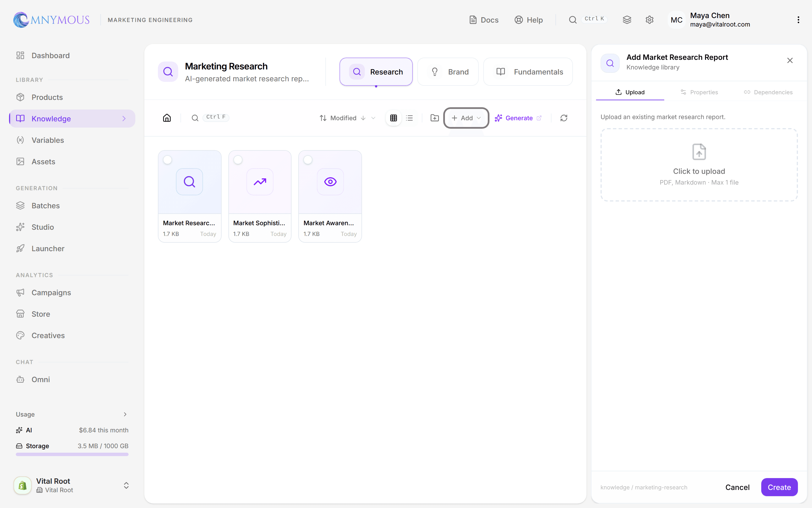This screenshot has width=812, height=508.
Task: Open the Add dropdown menu
Action: point(466,118)
